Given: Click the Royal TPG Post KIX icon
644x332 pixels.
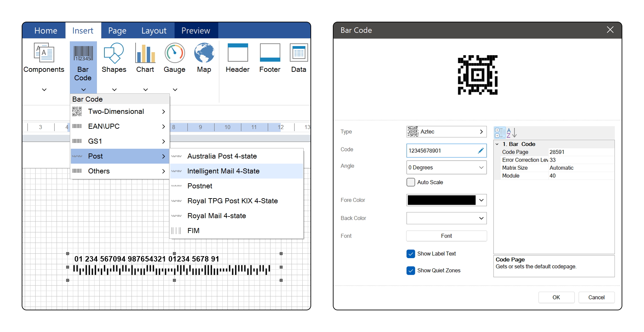Looking at the screenshot, I should click(x=176, y=201).
